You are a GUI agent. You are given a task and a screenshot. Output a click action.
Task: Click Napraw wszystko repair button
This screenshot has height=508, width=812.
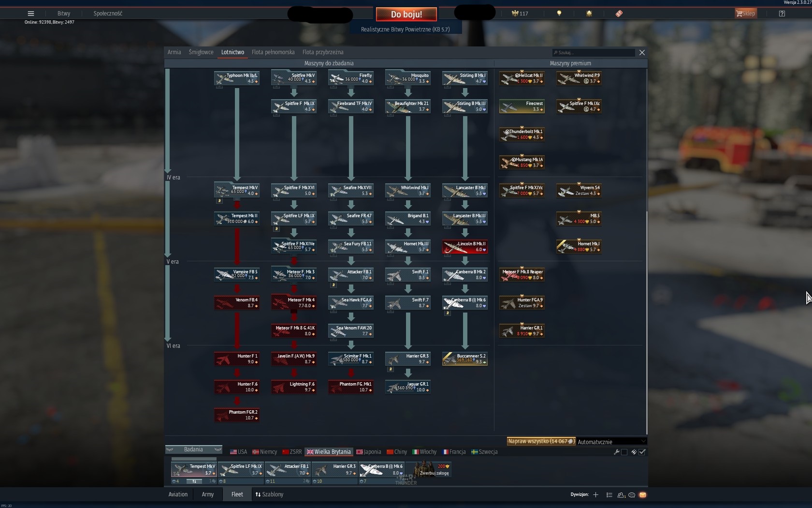click(x=541, y=441)
